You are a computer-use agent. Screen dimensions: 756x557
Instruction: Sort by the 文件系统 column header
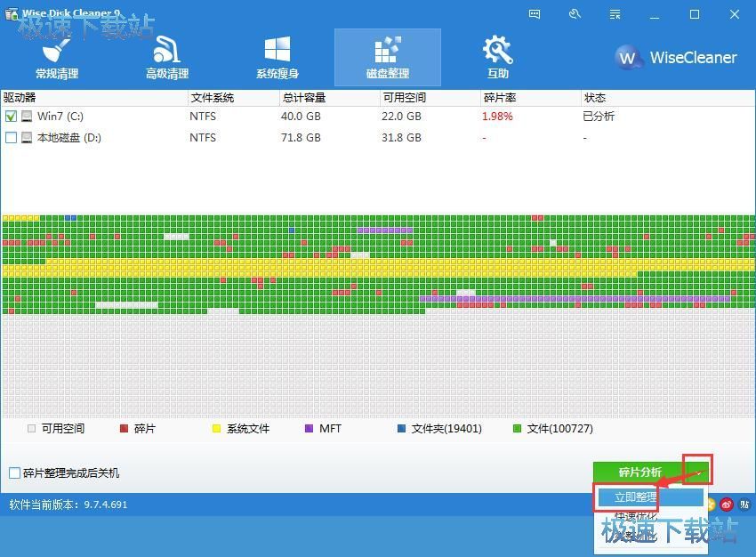pos(233,98)
